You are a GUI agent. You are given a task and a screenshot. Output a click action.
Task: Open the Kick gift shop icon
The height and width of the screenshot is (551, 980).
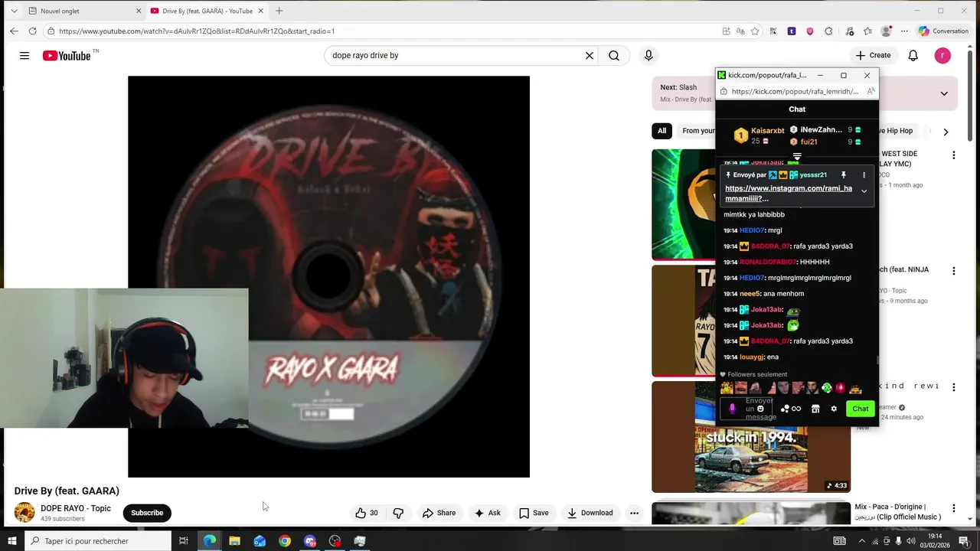(815, 409)
